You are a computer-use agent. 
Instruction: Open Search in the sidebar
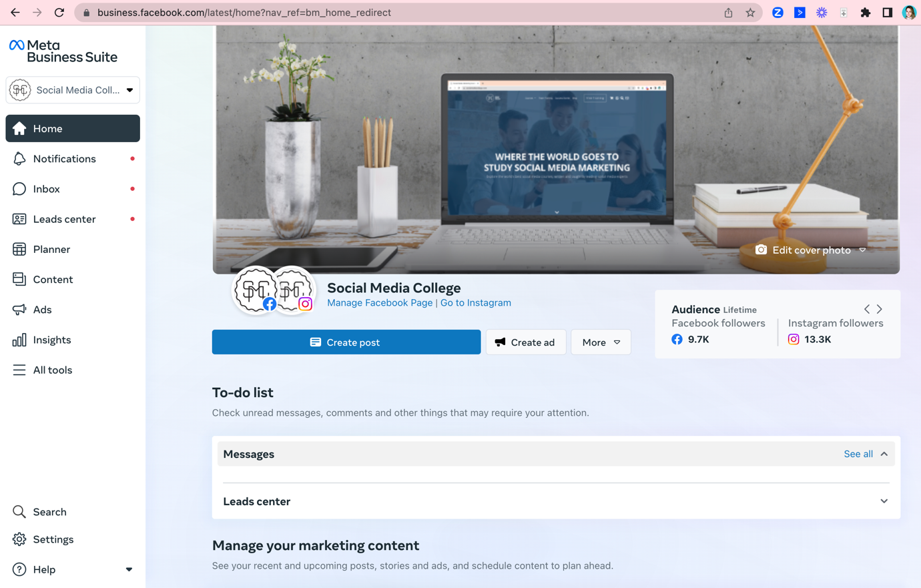click(73, 512)
